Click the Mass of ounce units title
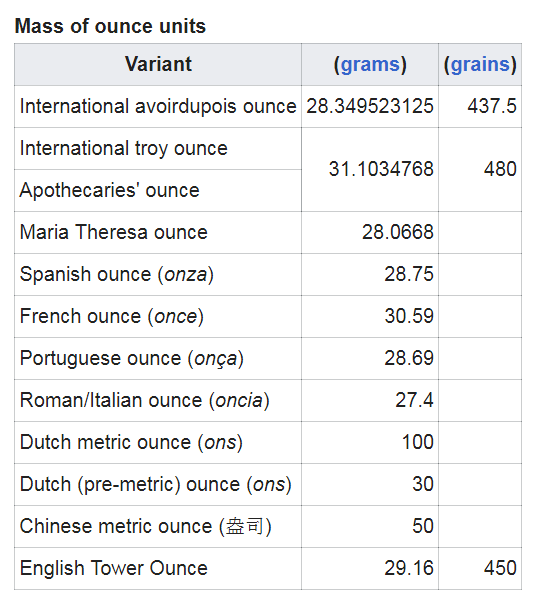555x611 pixels. 110,26
